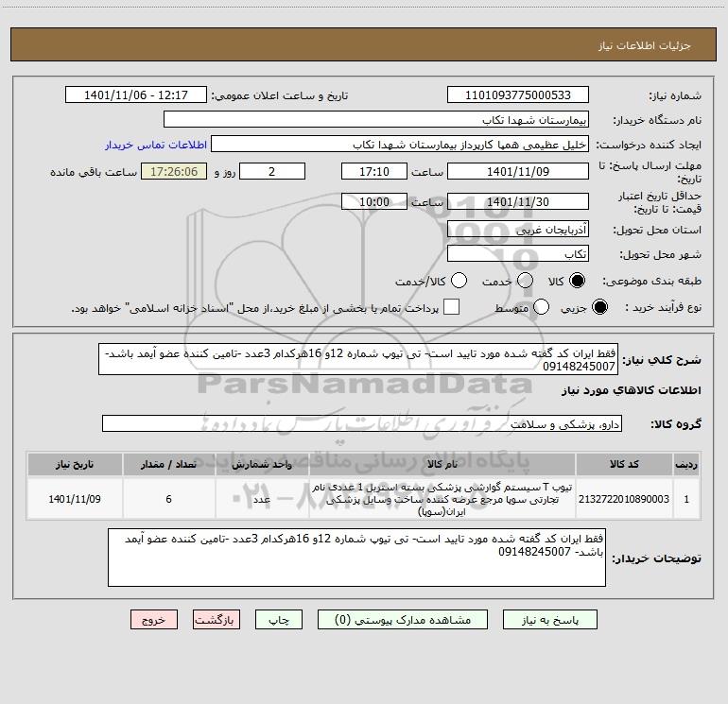Select the کالا radio button
The width and height of the screenshot is (728, 704).
[577, 281]
